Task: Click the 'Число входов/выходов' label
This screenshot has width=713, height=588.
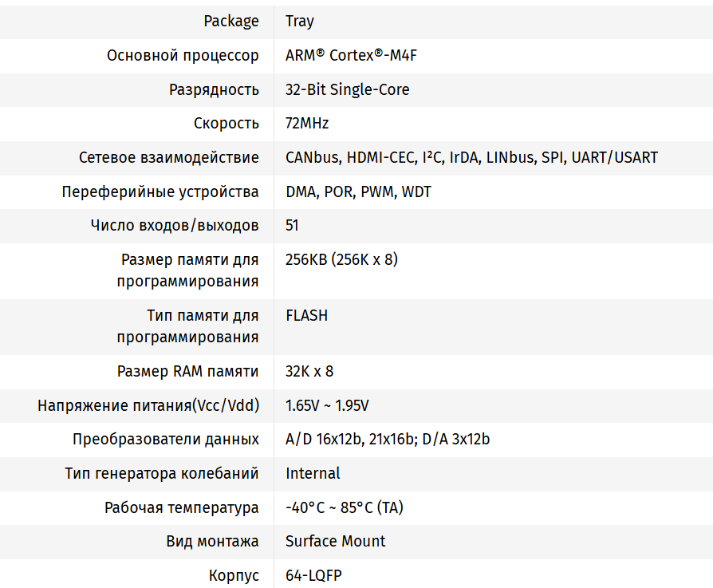Action: pyautogui.click(x=175, y=225)
